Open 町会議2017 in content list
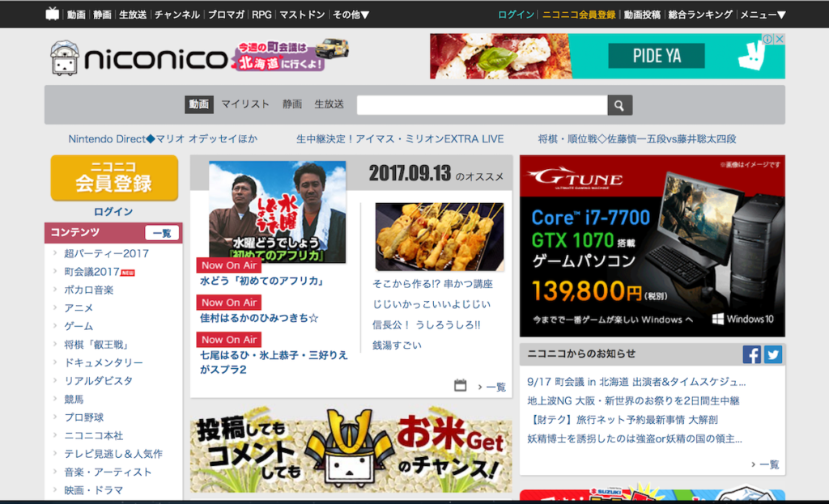 (x=92, y=272)
